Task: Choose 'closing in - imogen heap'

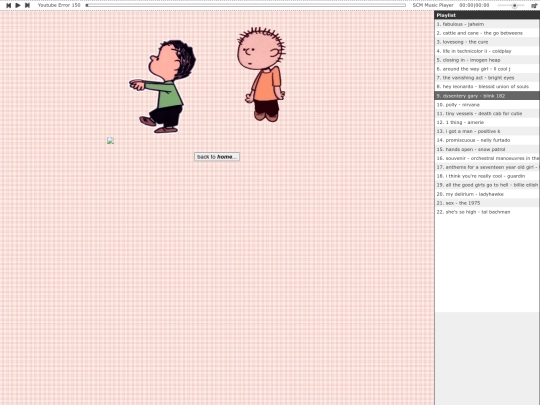Action: click(x=487, y=60)
